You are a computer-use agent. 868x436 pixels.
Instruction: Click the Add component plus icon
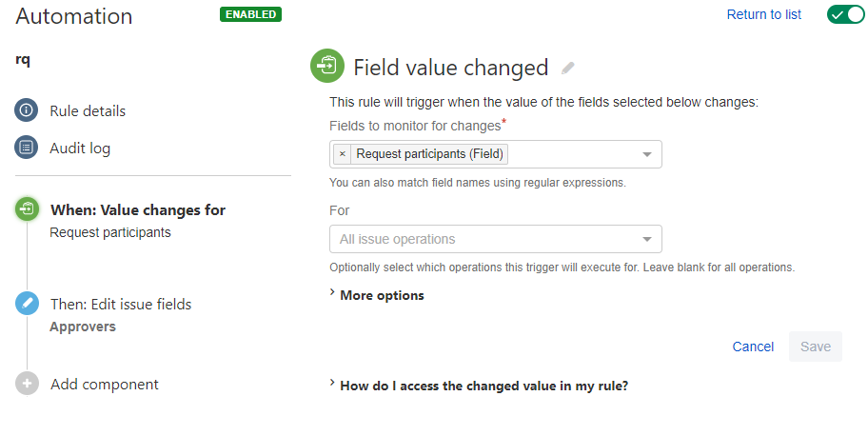pyautogui.click(x=27, y=384)
